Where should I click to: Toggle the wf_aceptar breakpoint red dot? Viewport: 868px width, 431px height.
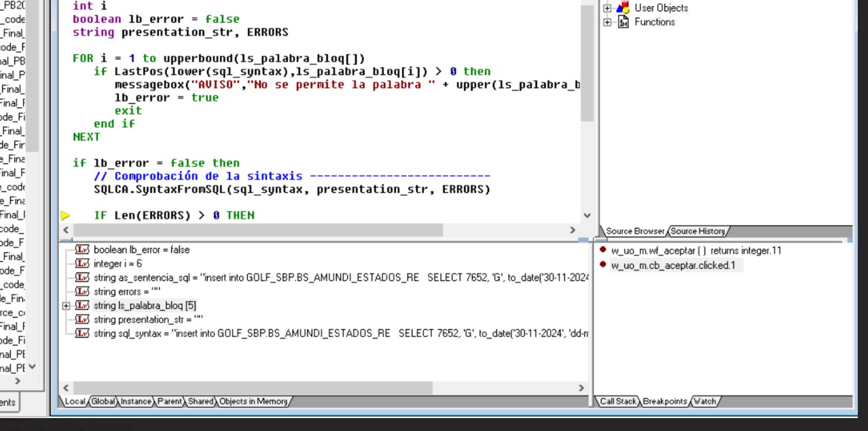[x=602, y=250]
